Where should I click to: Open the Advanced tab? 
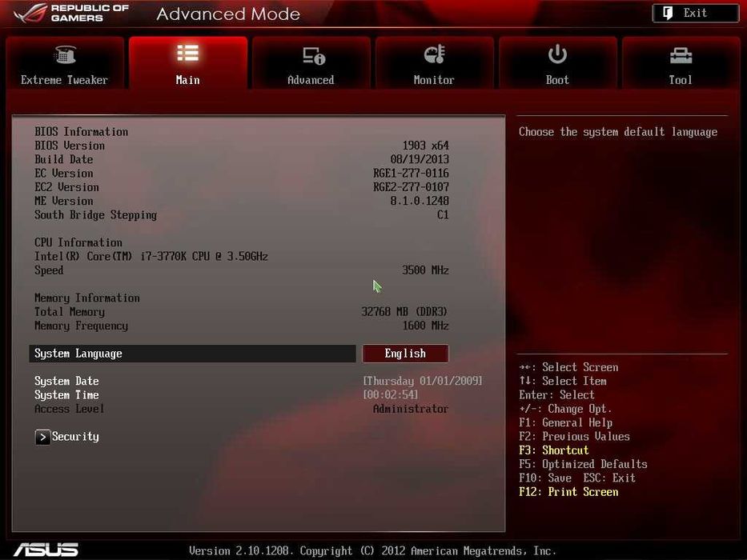311,63
